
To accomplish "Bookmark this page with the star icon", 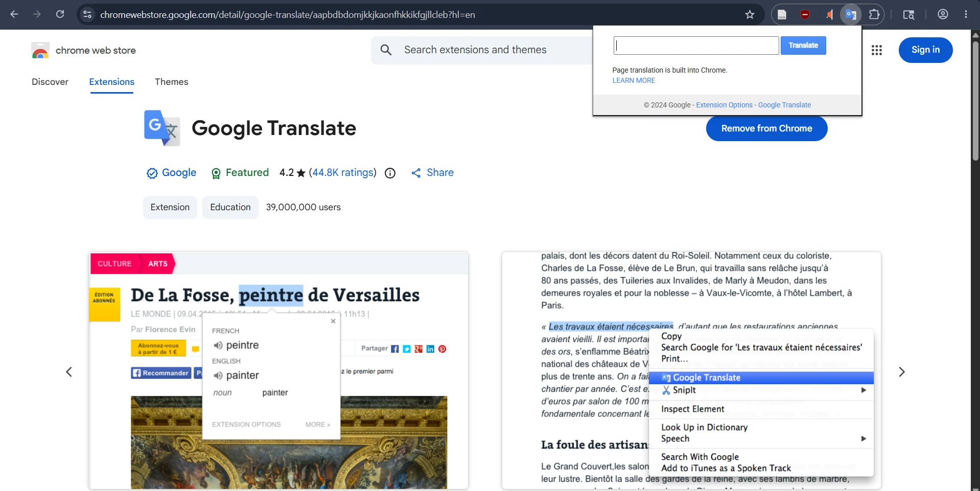I will [750, 14].
